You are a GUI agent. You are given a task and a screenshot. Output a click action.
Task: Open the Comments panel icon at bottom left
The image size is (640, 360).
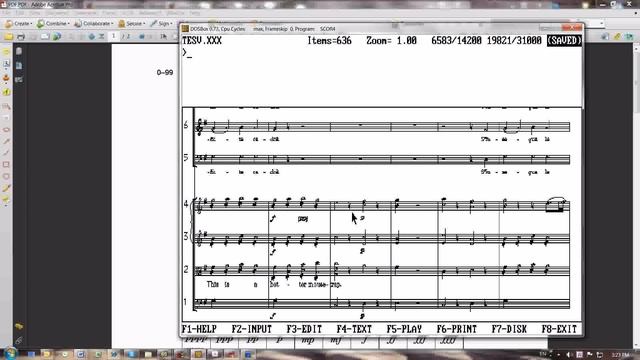click(19, 327)
